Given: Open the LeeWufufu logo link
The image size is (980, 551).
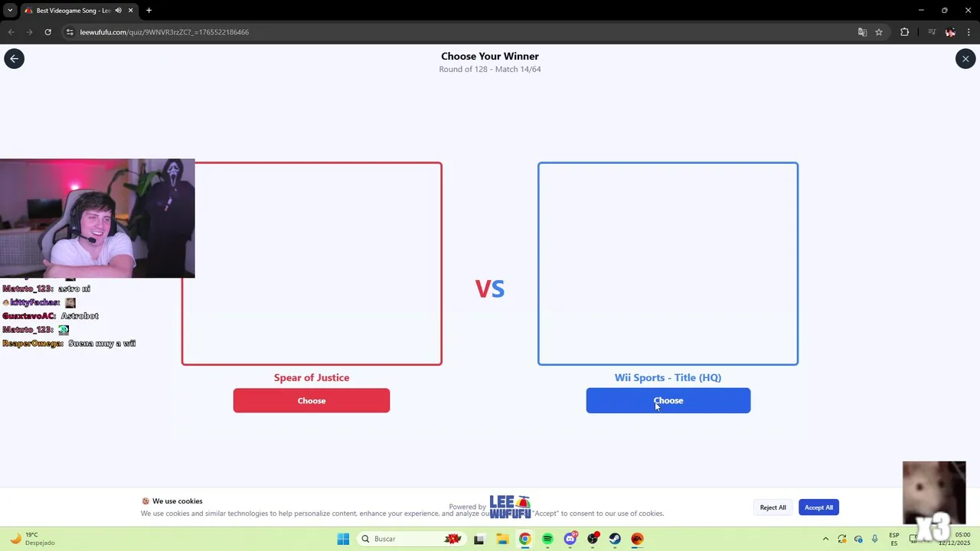Looking at the screenshot, I should click(510, 507).
